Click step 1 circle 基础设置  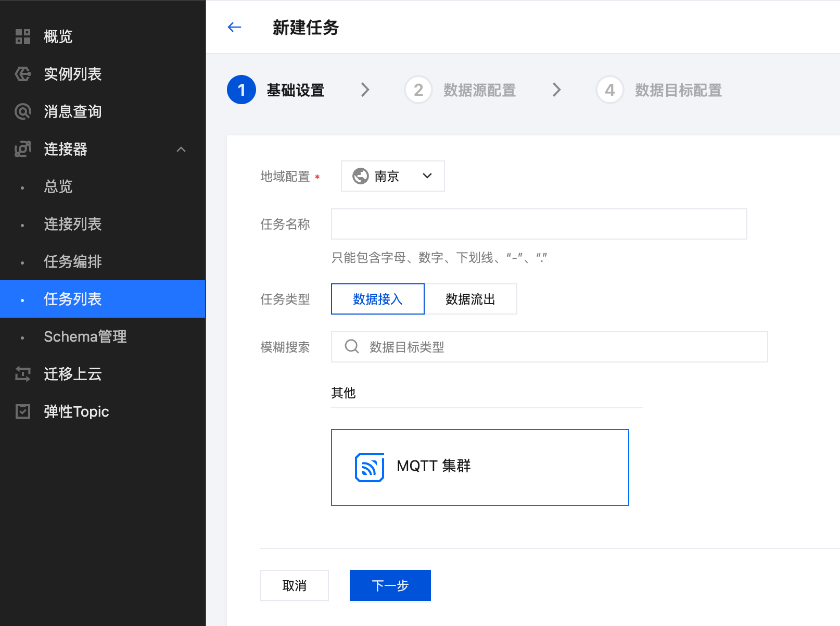[241, 90]
